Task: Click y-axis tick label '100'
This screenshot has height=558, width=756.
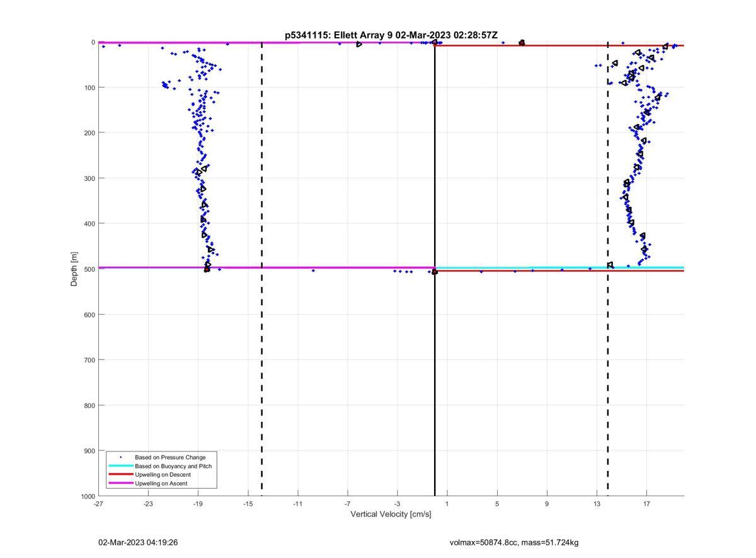Action: pyautogui.click(x=89, y=88)
